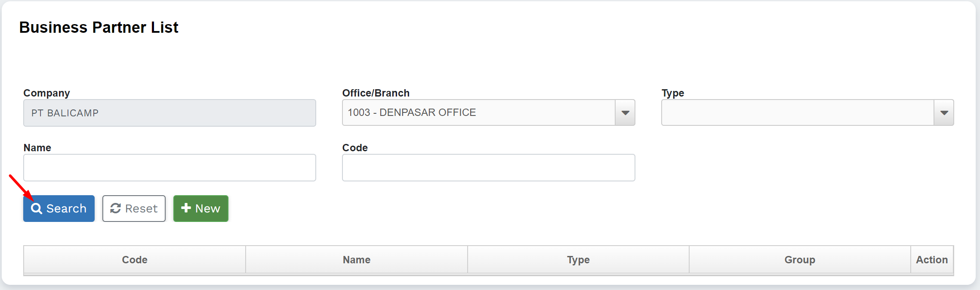This screenshot has width=980, height=290.
Task: Focus the Name search input field
Action: [x=169, y=168]
